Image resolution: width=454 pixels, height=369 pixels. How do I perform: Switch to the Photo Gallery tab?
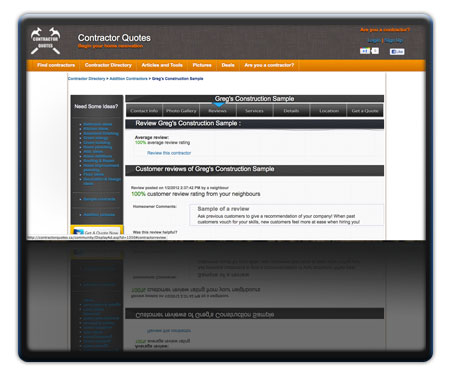[x=181, y=111]
